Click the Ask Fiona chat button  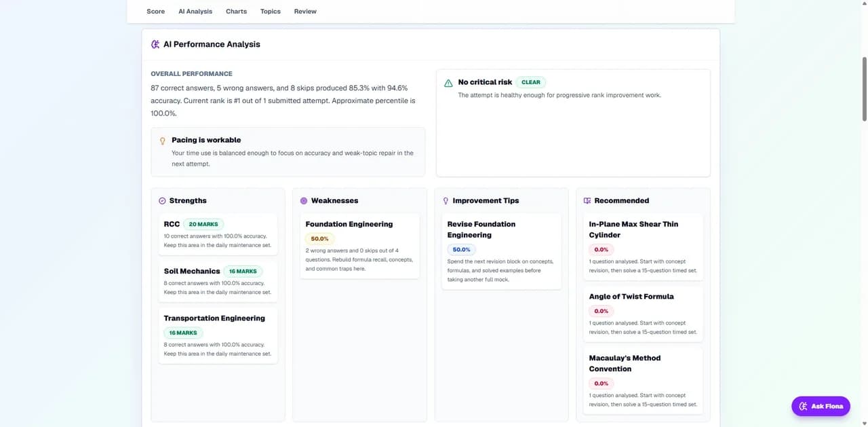click(821, 406)
